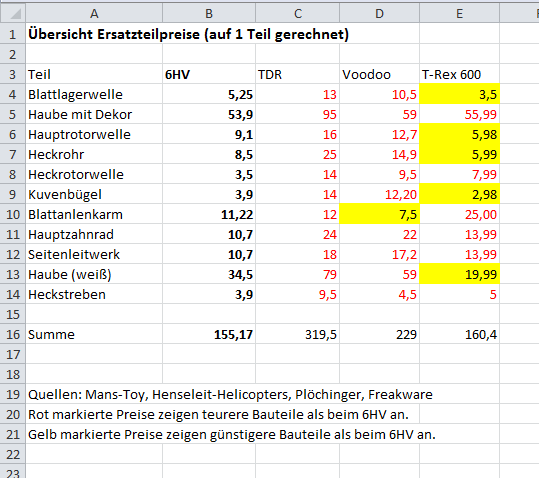Select row 19 header
Image resolution: width=539 pixels, height=478 pixels.
tap(13, 394)
